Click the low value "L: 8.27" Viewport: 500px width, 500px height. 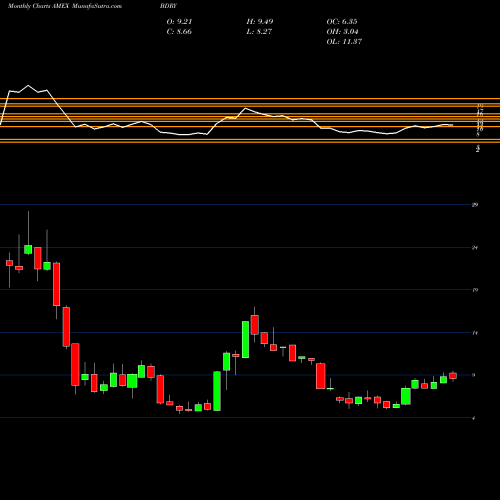(x=259, y=32)
